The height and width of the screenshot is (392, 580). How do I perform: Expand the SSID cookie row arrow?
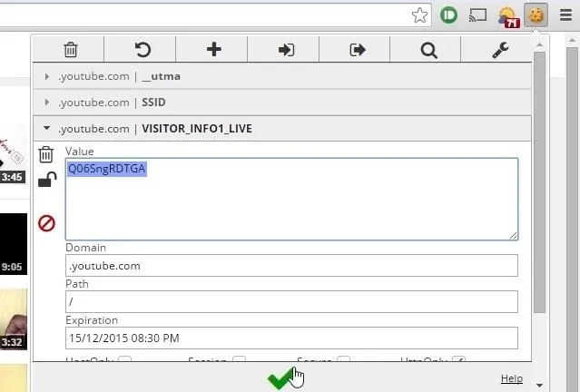(46, 102)
